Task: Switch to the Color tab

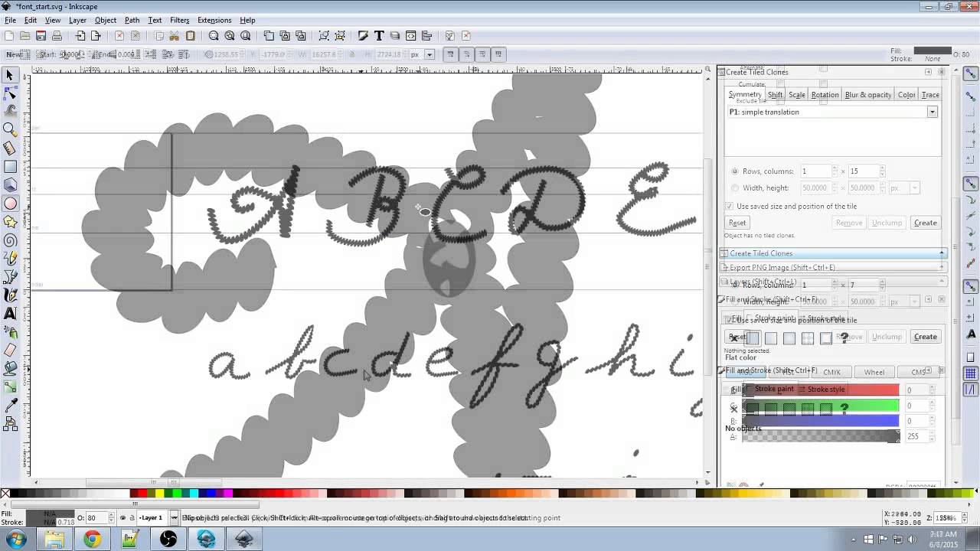Action: click(x=906, y=95)
